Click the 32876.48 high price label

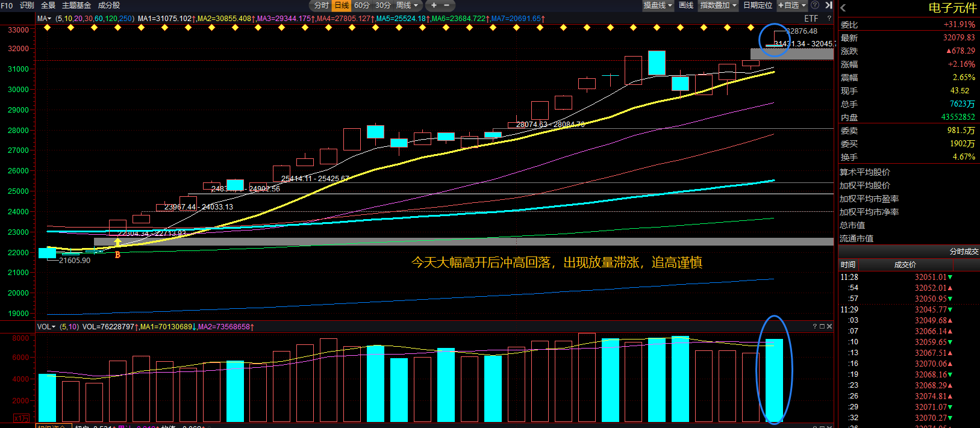(x=802, y=31)
